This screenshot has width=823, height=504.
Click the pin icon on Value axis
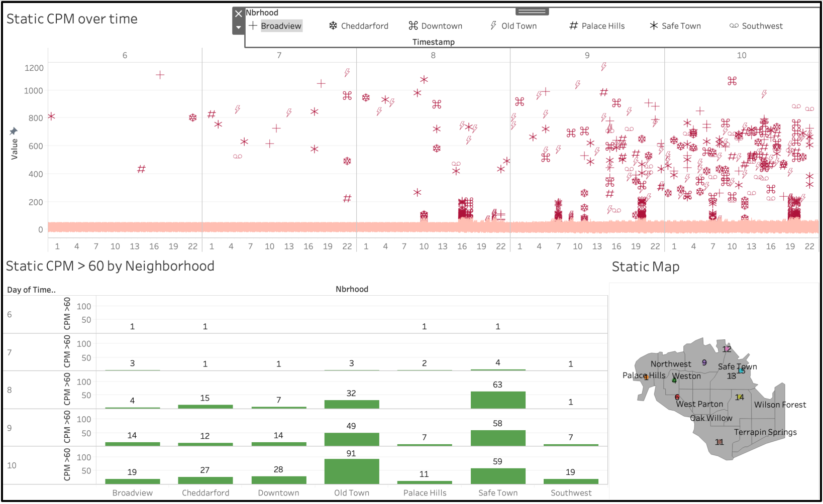pyautogui.click(x=14, y=132)
